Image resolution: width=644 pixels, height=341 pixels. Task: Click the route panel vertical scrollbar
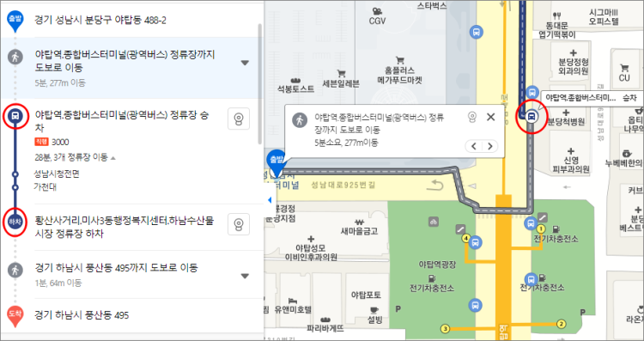coord(259,84)
